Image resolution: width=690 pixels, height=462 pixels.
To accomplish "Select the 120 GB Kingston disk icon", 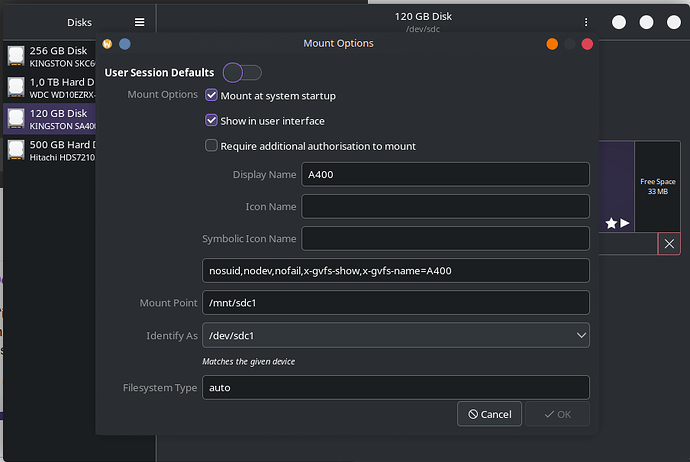I will [x=16, y=120].
